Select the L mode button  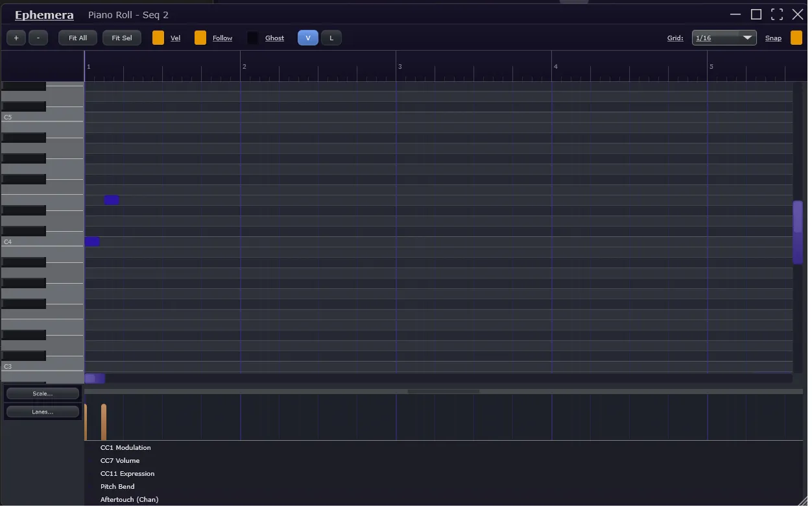(x=331, y=38)
